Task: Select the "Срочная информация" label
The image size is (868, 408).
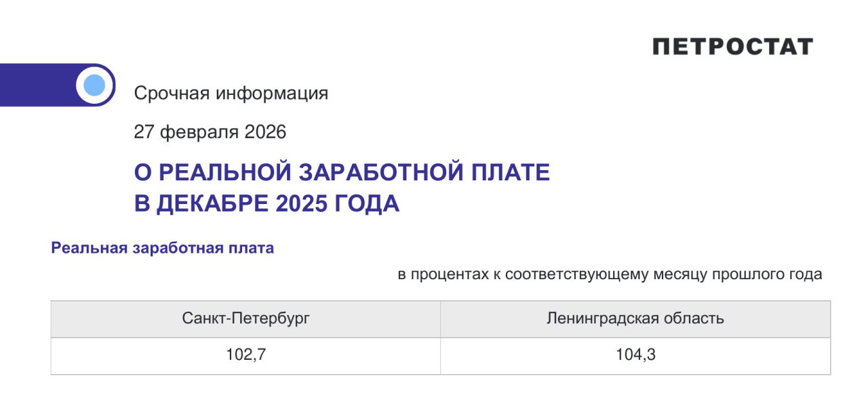Action: pyautogui.click(x=231, y=94)
